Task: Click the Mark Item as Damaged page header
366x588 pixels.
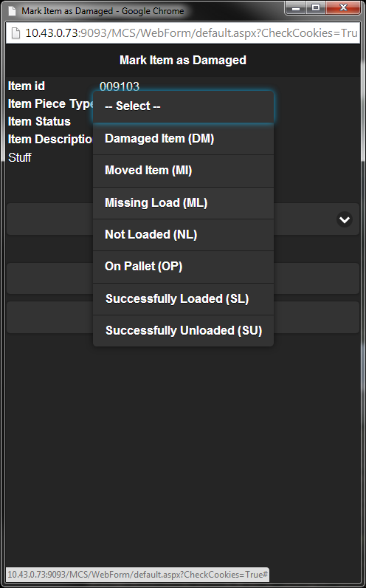Action: 183,60
